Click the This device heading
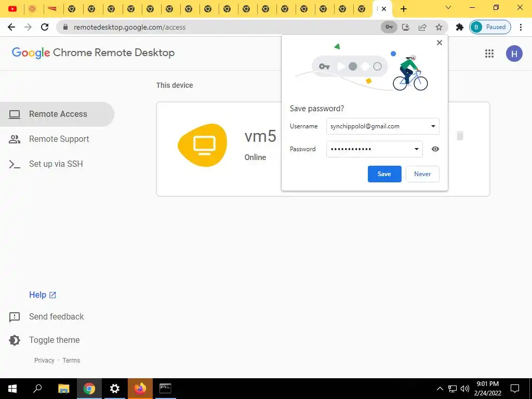This screenshot has width=532, height=399. click(175, 85)
